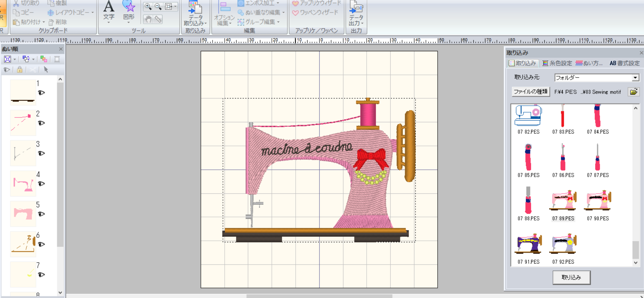644x298 pixels.
Task: Click the file list scroll-down arrow
Action: tap(636, 263)
